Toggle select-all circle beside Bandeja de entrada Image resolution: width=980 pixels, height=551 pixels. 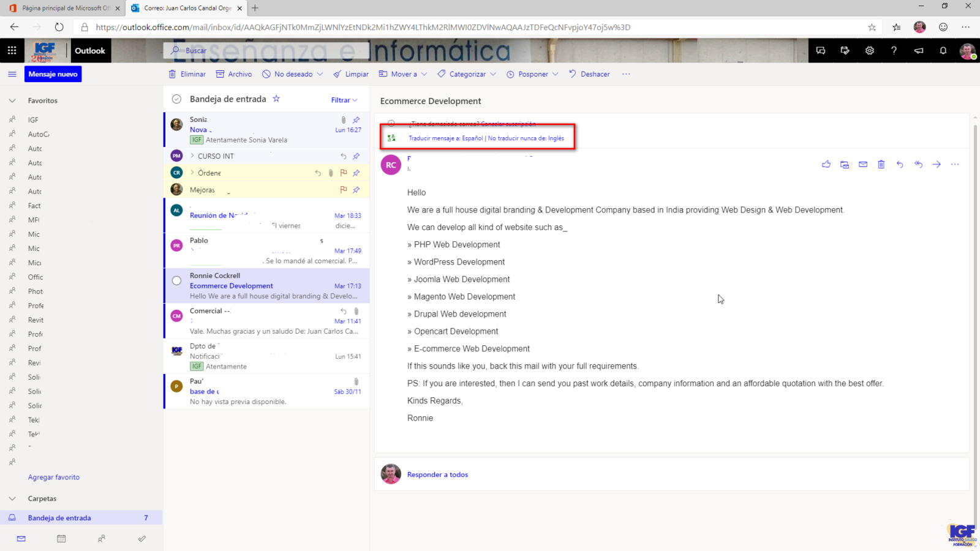click(176, 99)
